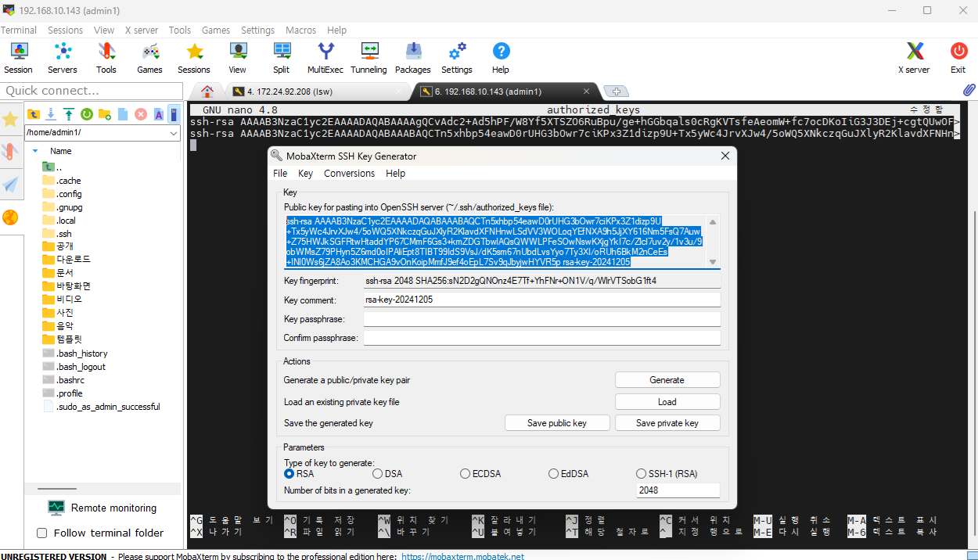Click the home tab icon
The height and width of the screenshot is (560, 978).
point(207,91)
